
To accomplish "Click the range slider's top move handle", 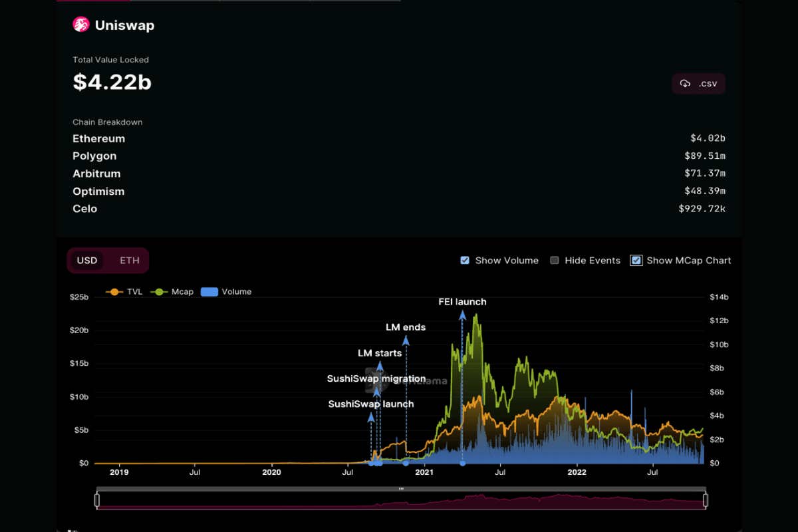I will 401,489.
